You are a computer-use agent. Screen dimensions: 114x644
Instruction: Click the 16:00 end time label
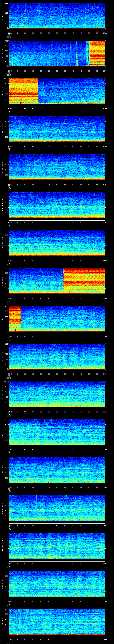105,71
